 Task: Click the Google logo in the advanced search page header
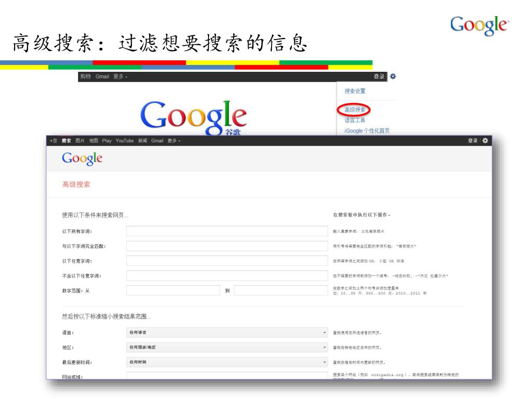click(82, 159)
